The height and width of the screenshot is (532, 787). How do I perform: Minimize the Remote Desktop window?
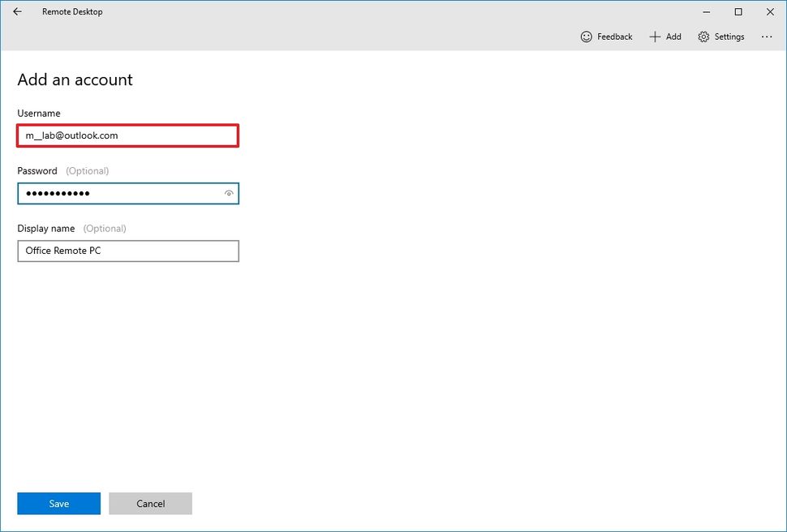pyautogui.click(x=705, y=11)
